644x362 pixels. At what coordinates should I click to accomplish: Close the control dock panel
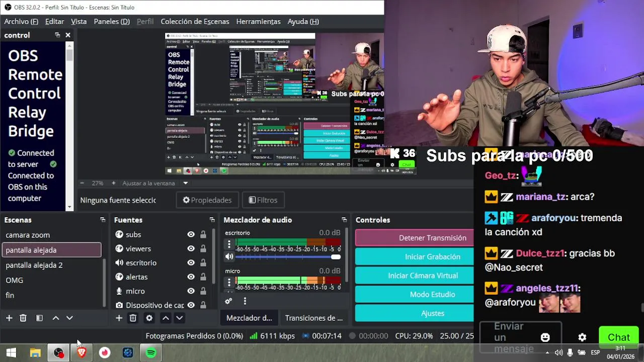68,35
